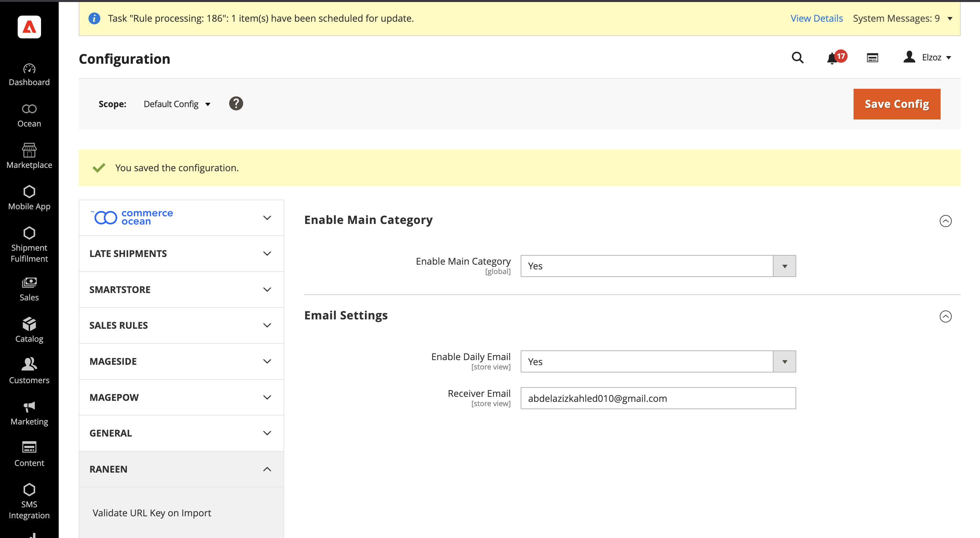Collapse the Enable Main Category section
Viewport: 980px width, 538px height.
pos(945,221)
